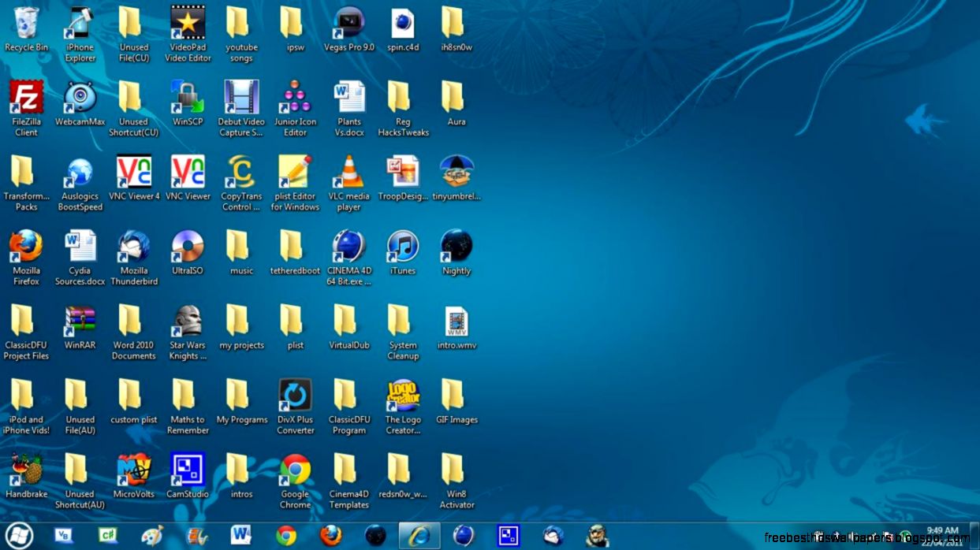Image resolution: width=980 pixels, height=550 pixels.
Task: Open the Recycle Bin desktop icon
Action: click(26, 30)
